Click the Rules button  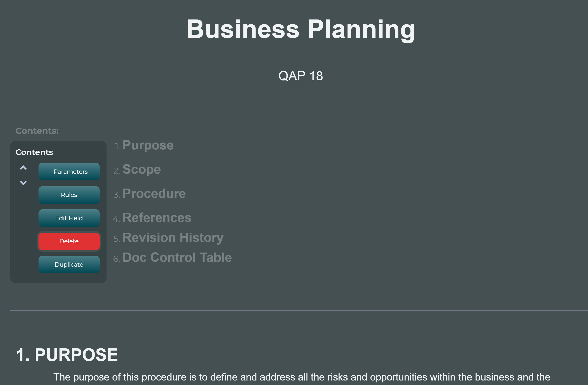pyautogui.click(x=69, y=195)
